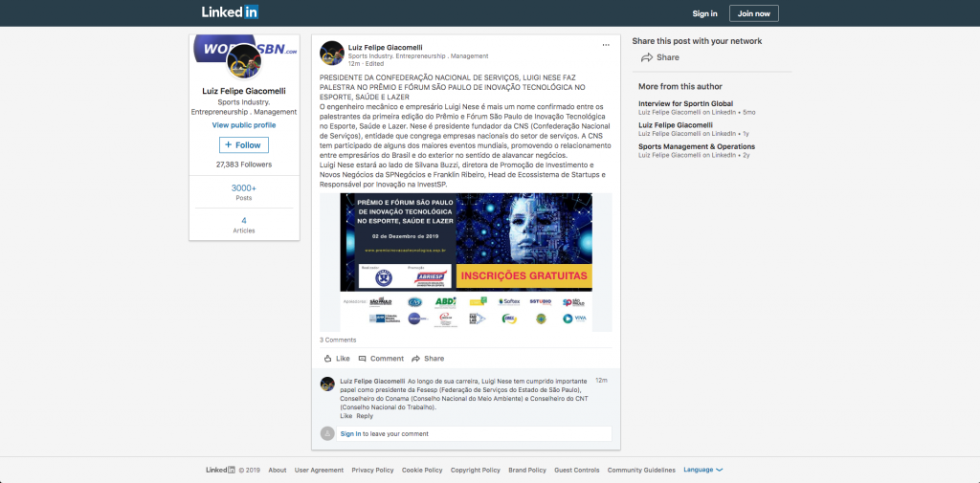Open the 4 Articles link
Viewport: 980px width, 483px height.
(x=244, y=225)
